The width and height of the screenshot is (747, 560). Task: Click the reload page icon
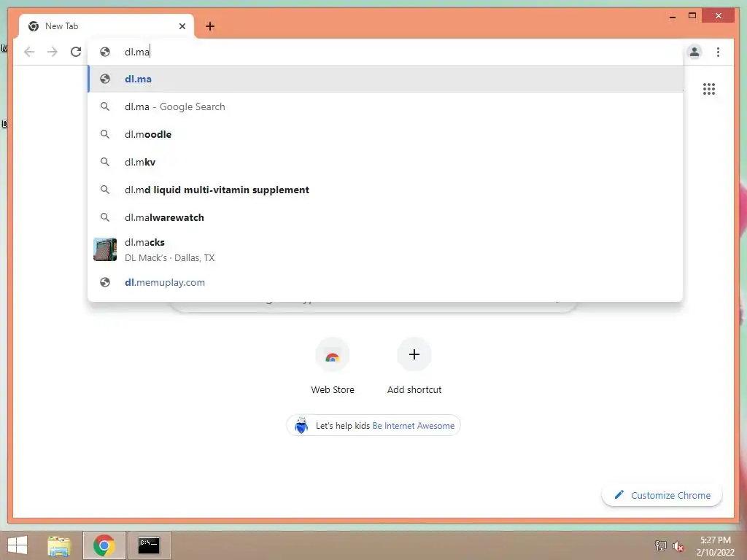[x=76, y=52]
